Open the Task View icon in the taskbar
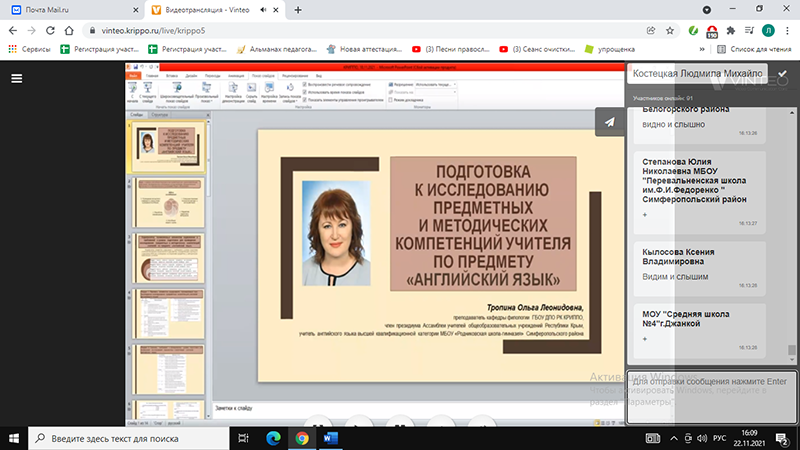 (245, 438)
